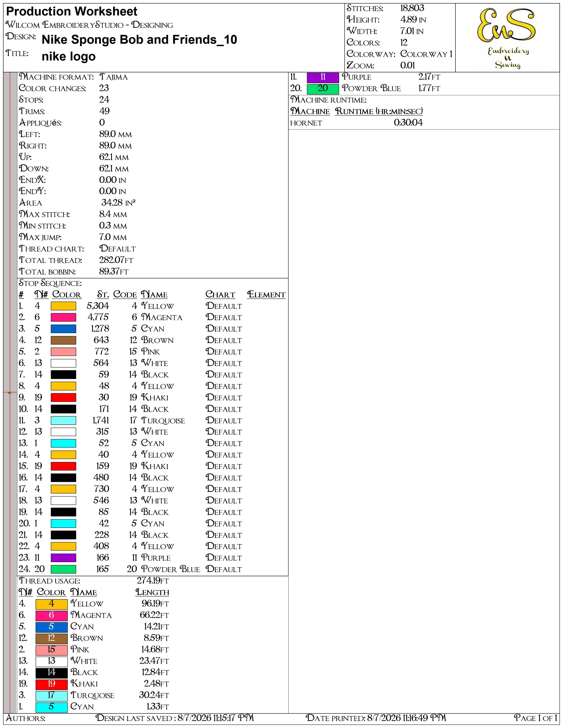Select the Black 14 swatch under Thread usage
Image resolution: width=563 pixels, height=728 pixels.
pyautogui.click(x=51, y=673)
